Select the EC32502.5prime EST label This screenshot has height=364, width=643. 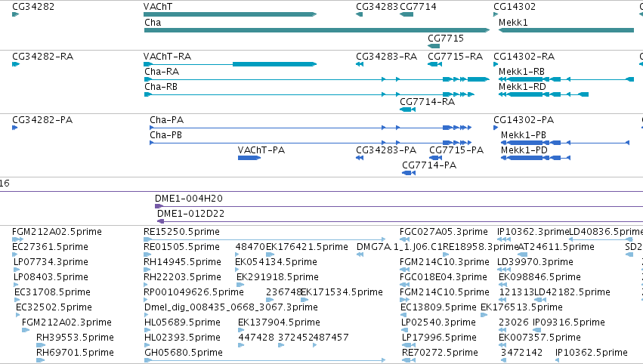click(54, 308)
